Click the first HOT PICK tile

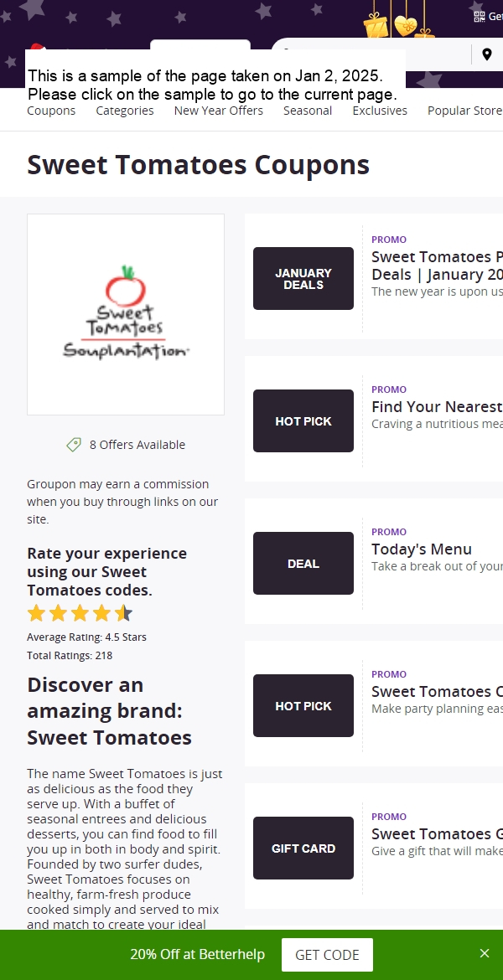click(x=303, y=420)
